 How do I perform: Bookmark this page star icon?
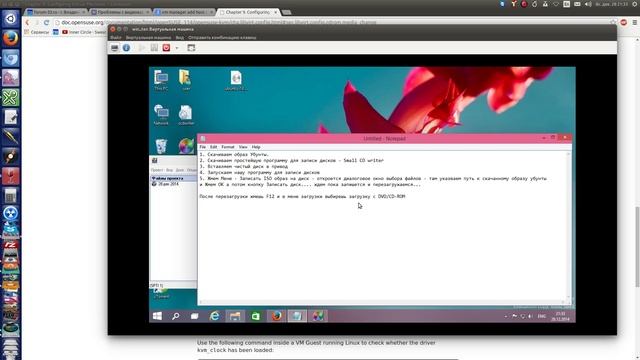(x=613, y=22)
